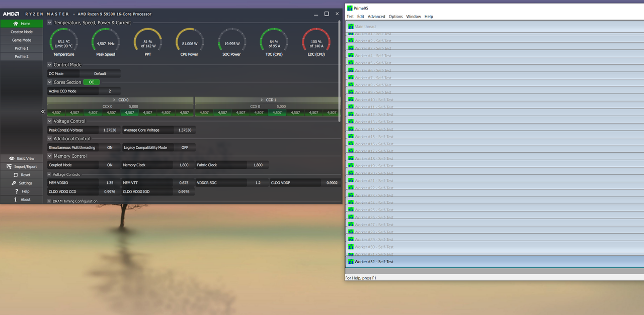Viewport: 644px width, 315px height.
Task: Click the Active CCD Mode value 2
Action: pos(110,91)
